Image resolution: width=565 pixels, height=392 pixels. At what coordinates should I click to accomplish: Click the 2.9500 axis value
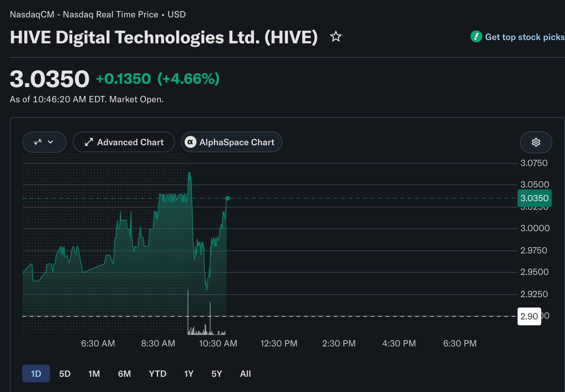[x=535, y=272]
